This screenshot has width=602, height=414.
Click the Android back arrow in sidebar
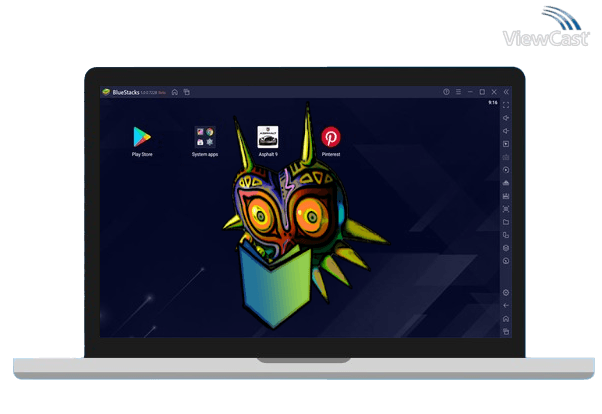pyautogui.click(x=506, y=306)
